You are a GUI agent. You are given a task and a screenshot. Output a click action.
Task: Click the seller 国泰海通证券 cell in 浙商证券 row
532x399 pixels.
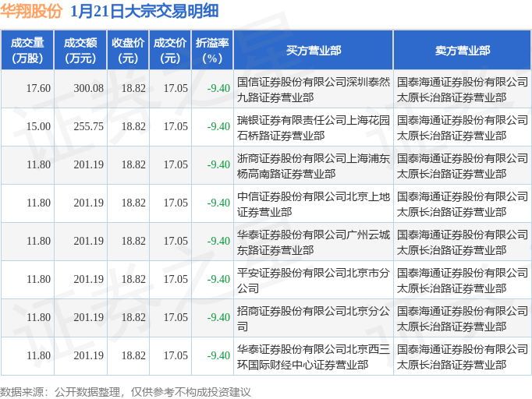coord(462,166)
